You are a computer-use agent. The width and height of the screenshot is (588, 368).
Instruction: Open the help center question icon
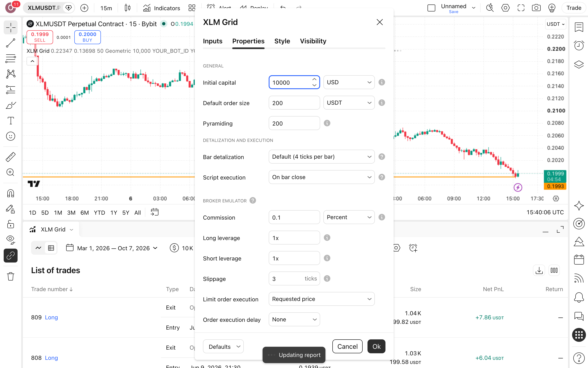coord(579,358)
